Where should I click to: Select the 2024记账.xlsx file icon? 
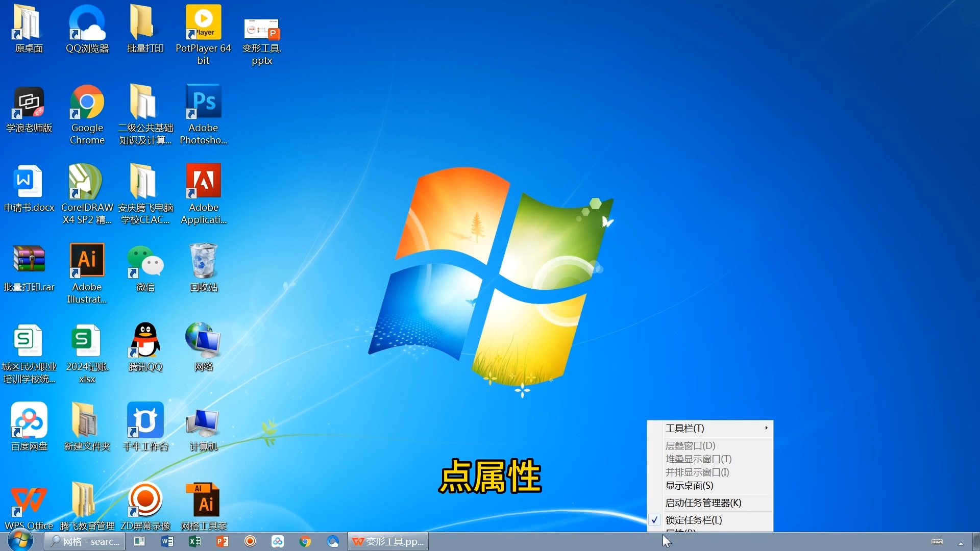[x=87, y=354]
